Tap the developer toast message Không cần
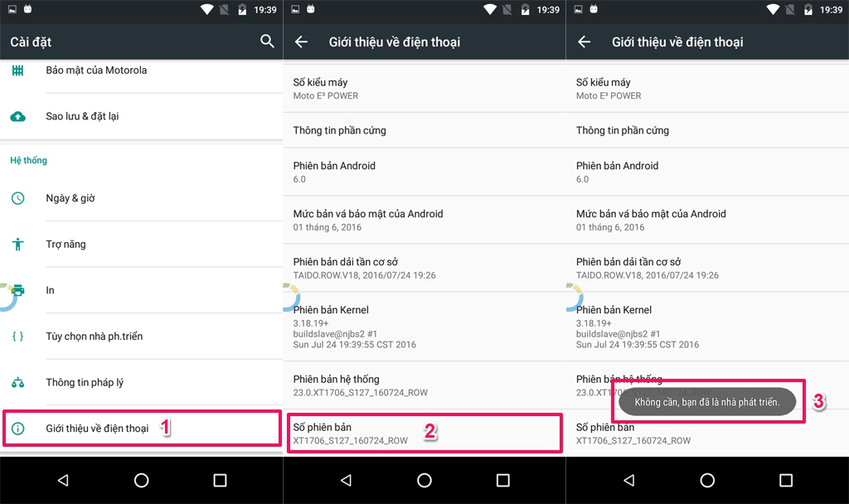This screenshot has height=504, width=849. (707, 402)
